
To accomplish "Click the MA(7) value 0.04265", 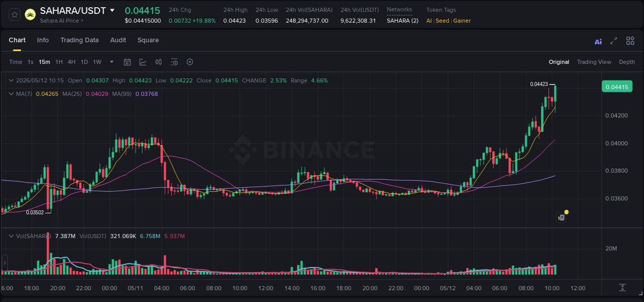I will (x=47, y=94).
